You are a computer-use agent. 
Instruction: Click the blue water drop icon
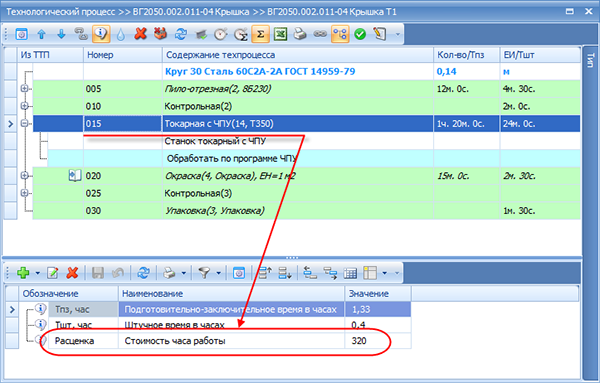[121, 34]
